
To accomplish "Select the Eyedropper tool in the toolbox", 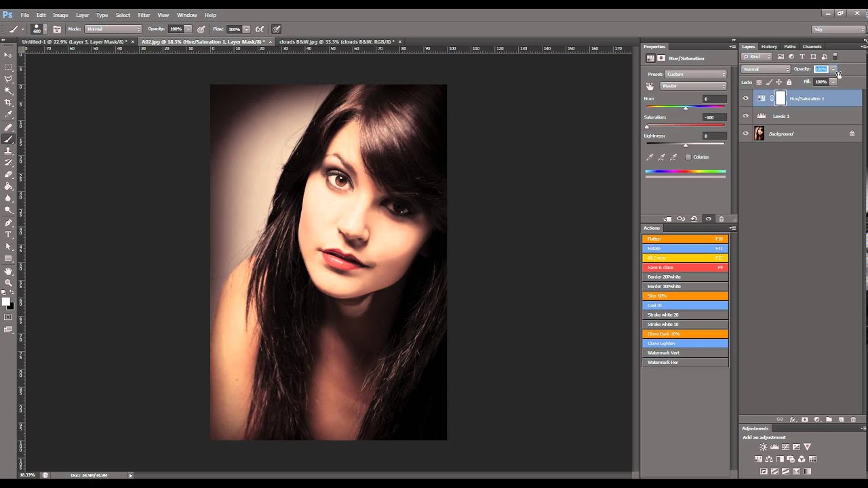I will [8, 115].
